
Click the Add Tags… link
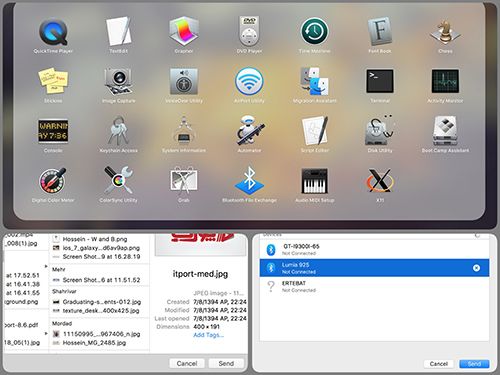(208, 335)
